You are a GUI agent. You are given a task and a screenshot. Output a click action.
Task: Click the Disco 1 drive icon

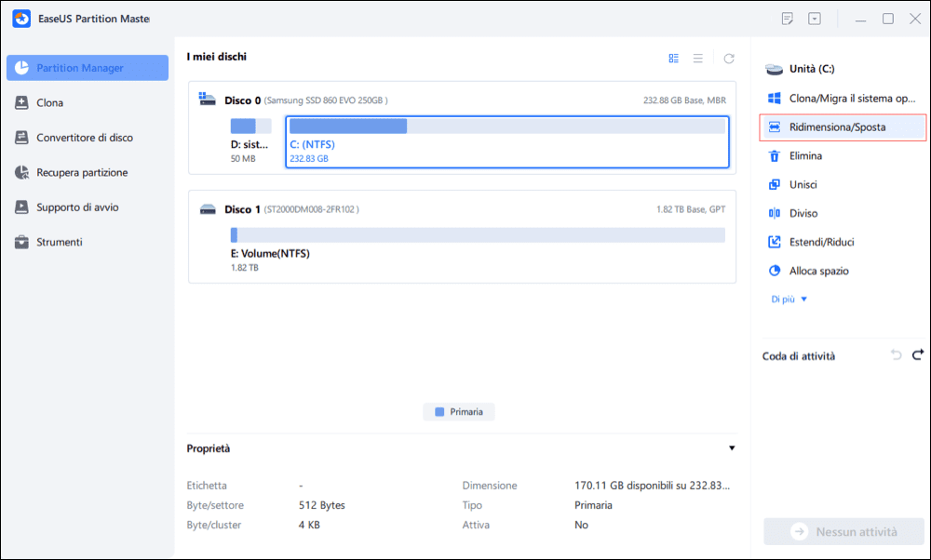[x=208, y=208]
